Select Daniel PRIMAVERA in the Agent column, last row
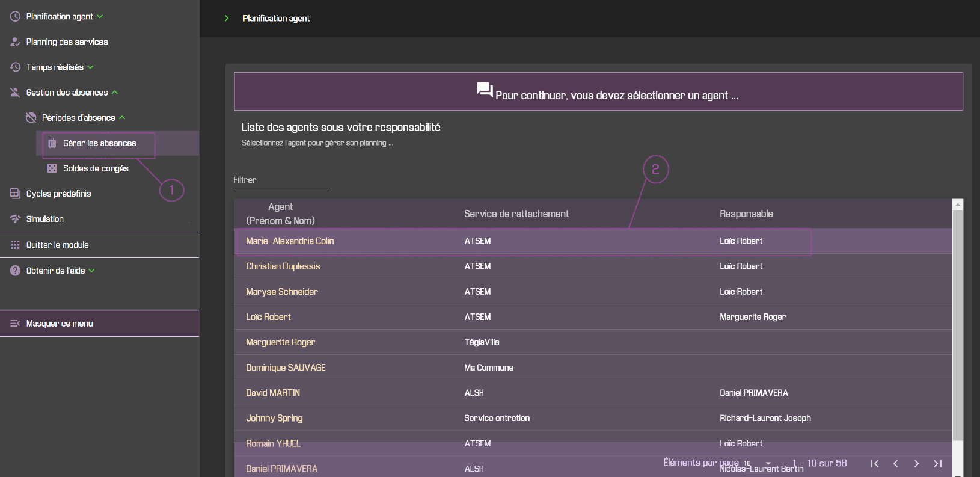The width and height of the screenshot is (980, 477). [281, 469]
